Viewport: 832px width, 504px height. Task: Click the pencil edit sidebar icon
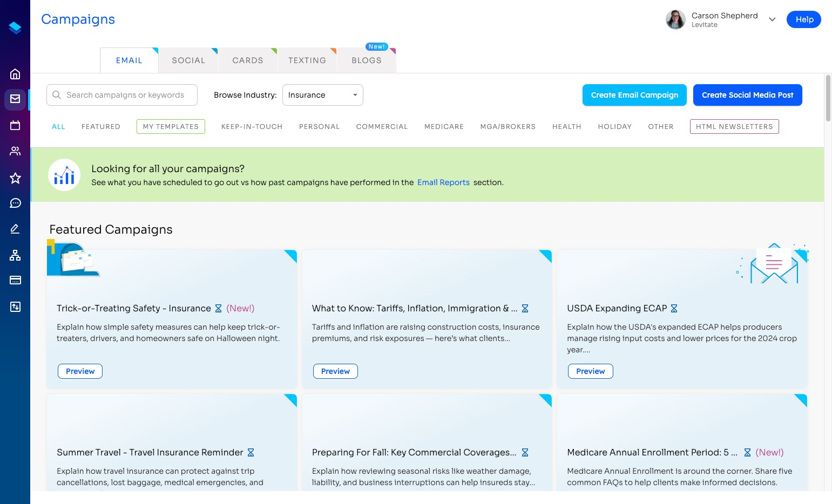pos(15,229)
